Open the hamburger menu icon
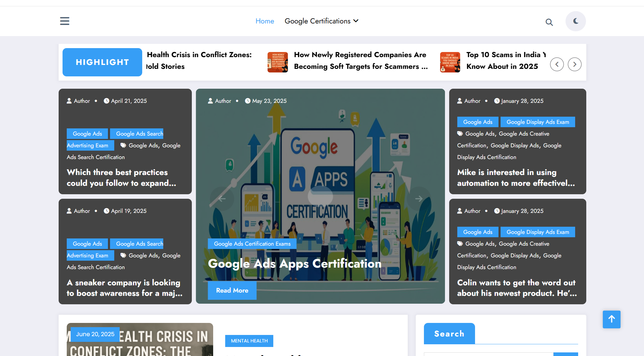 65,21
